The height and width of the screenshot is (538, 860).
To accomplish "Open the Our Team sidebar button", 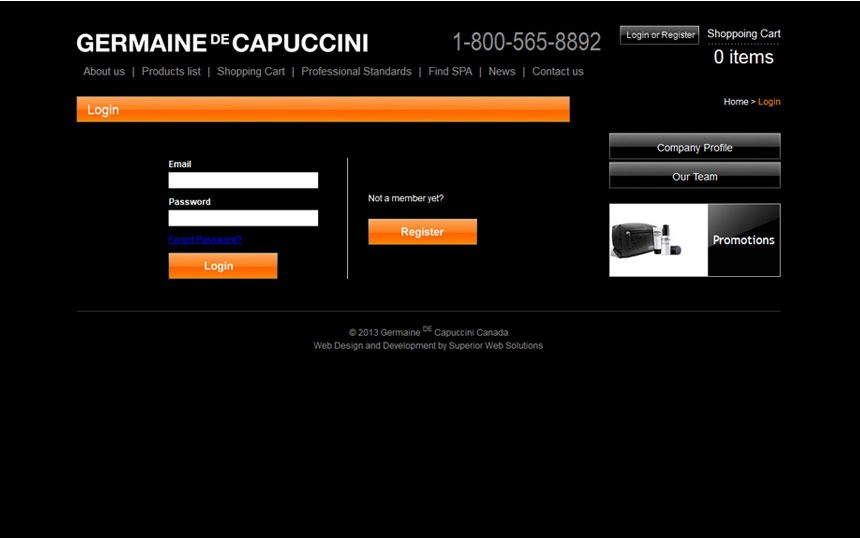I will 694,175.
